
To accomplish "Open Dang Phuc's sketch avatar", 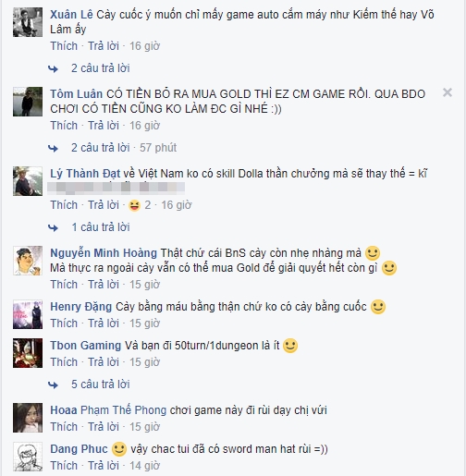I will click(28, 457).
